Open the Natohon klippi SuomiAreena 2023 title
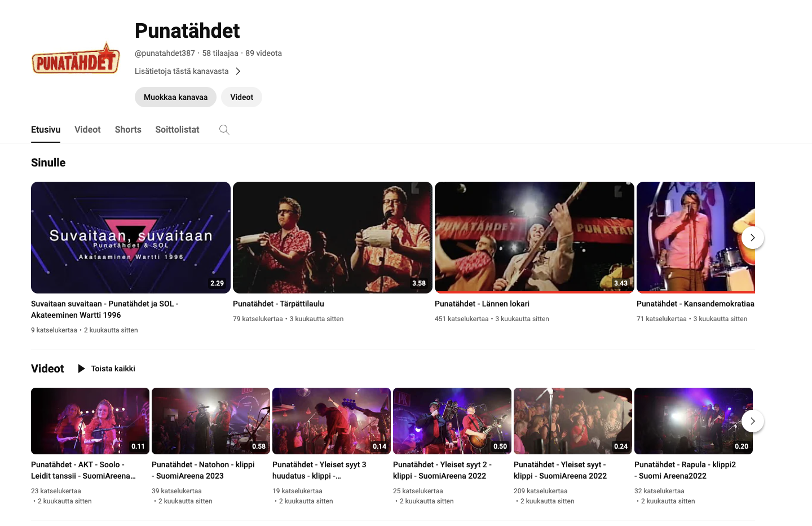This screenshot has height=526, width=812. pyautogui.click(x=203, y=470)
